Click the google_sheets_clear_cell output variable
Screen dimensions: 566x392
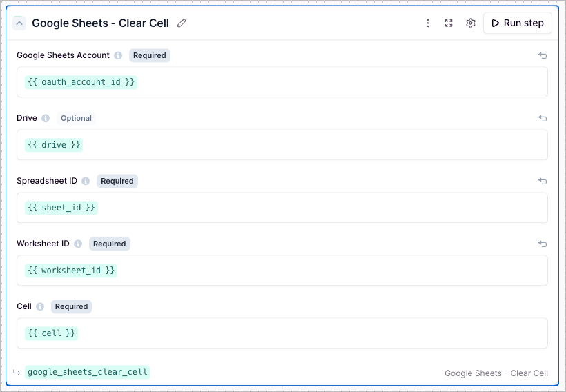[88, 372]
